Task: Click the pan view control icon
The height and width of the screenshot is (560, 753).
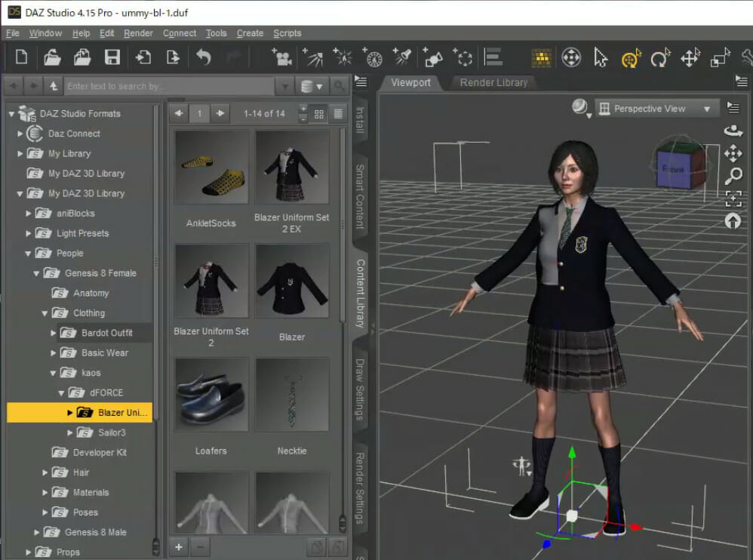Action: pos(733,154)
